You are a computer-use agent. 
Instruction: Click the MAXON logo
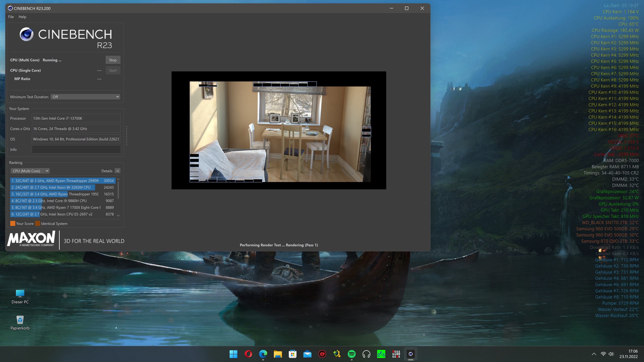31,239
